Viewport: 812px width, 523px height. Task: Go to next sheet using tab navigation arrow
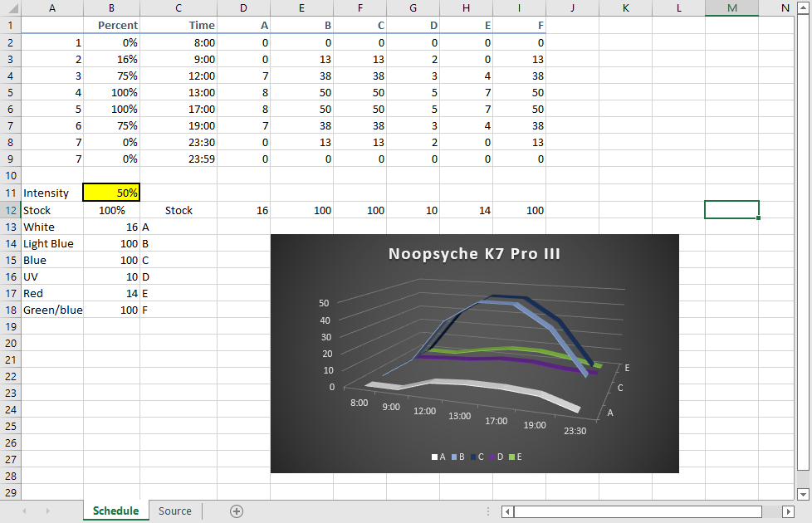[x=47, y=511]
